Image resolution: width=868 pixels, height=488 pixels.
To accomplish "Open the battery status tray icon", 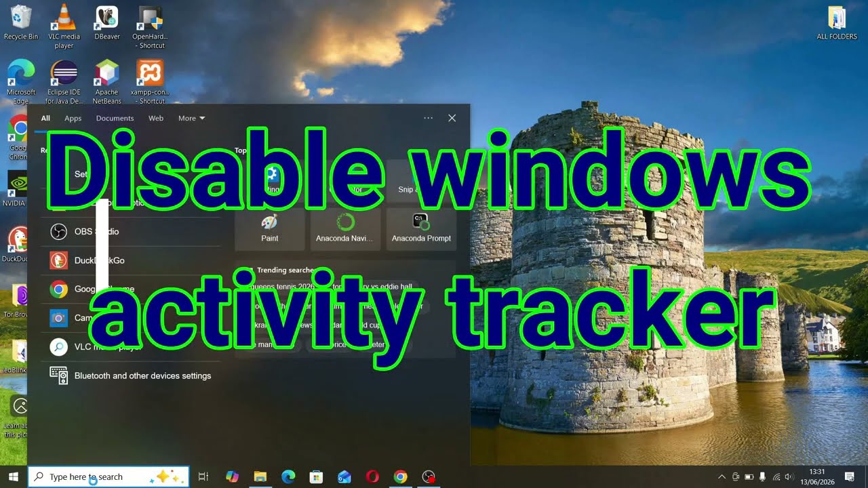I will tap(749, 476).
